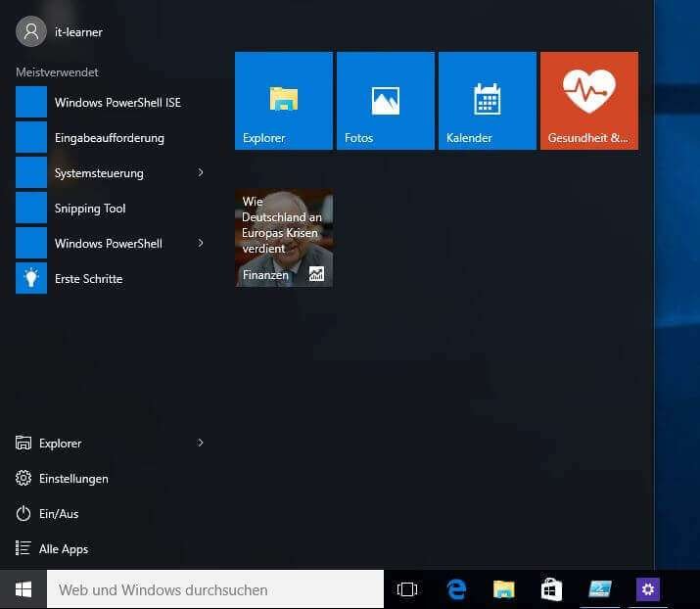700x609 pixels.
Task: Open Einstellungen
Action: click(72, 479)
